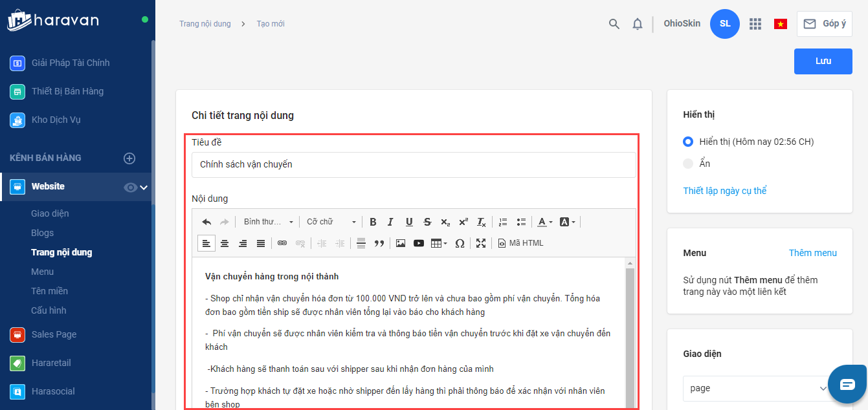This screenshot has width=868, height=410.
Task: Click the insert image icon
Action: 401,243
